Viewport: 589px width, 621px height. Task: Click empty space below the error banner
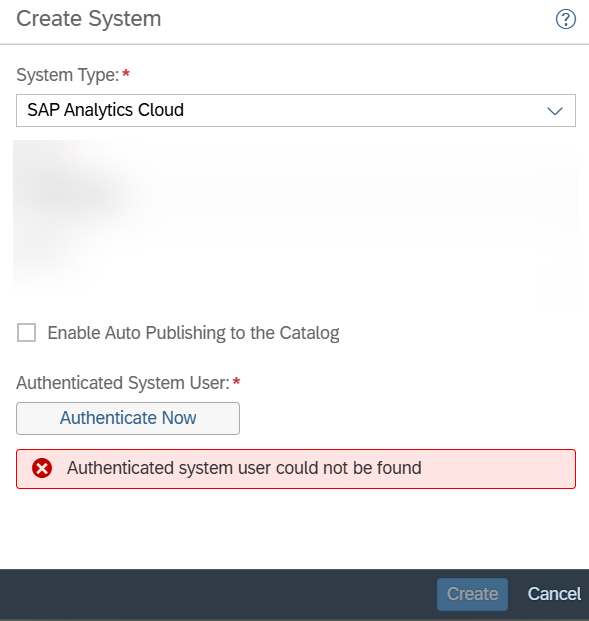(x=295, y=529)
